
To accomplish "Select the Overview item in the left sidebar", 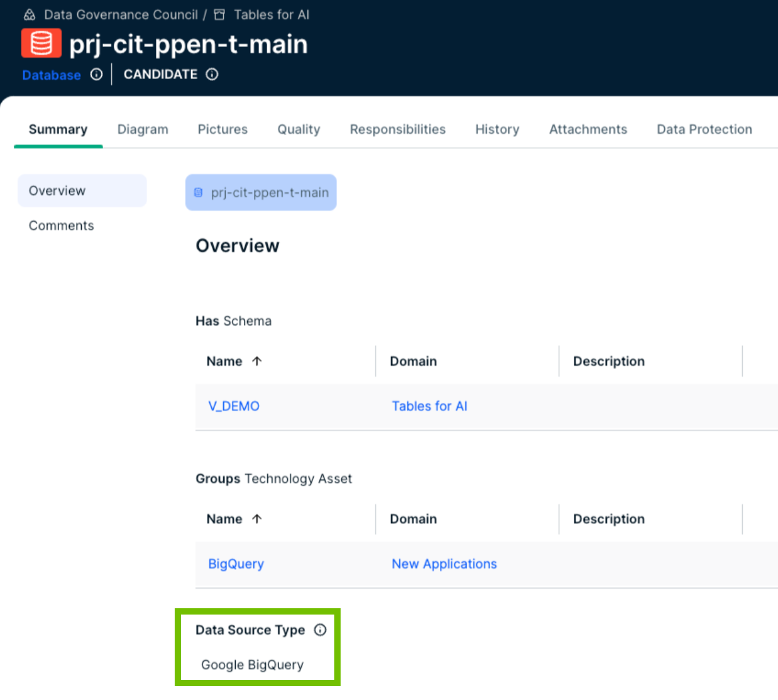I will (x=57, y=190).
